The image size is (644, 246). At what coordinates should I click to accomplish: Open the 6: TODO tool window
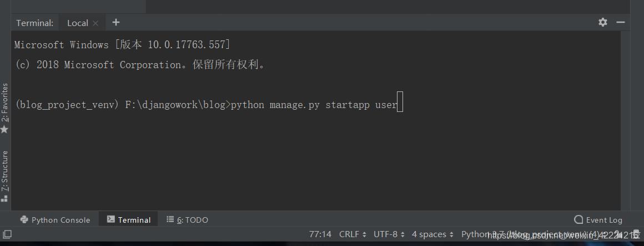point(187,220)
